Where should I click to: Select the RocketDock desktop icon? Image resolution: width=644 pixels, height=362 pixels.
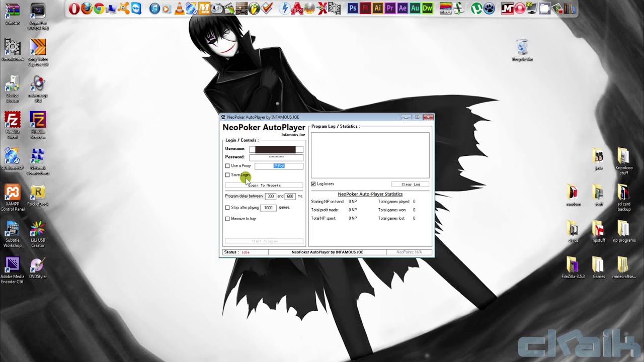point(38,195)
